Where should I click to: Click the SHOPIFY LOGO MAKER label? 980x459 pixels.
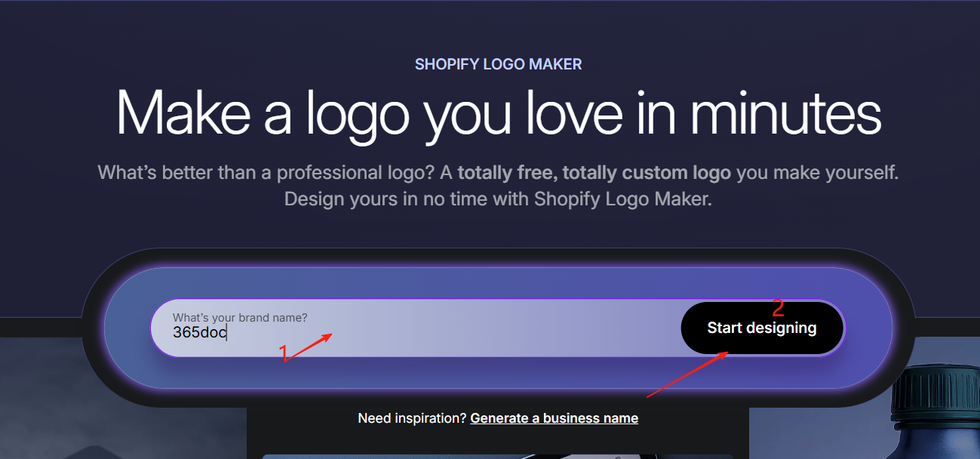pyautogui.click(x=499, y=64)
